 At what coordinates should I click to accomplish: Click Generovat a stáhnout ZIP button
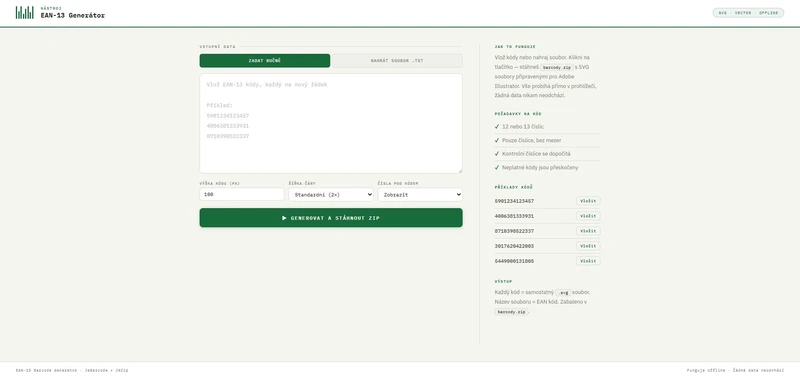[331, 218]
